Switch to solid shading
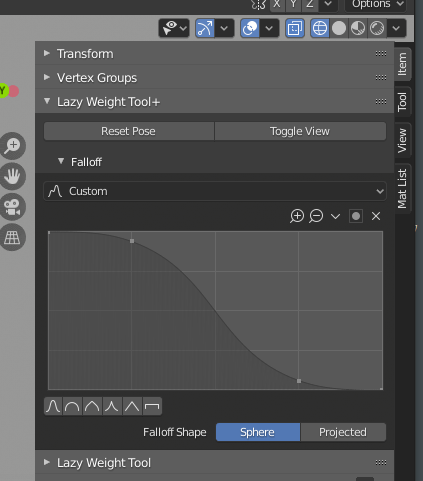The image size is (423, 481). click(339, 28)
